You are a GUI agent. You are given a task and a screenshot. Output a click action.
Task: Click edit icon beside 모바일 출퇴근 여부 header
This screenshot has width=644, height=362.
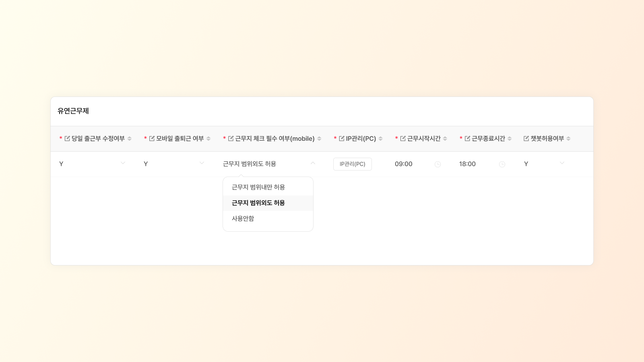click(152, 138)
